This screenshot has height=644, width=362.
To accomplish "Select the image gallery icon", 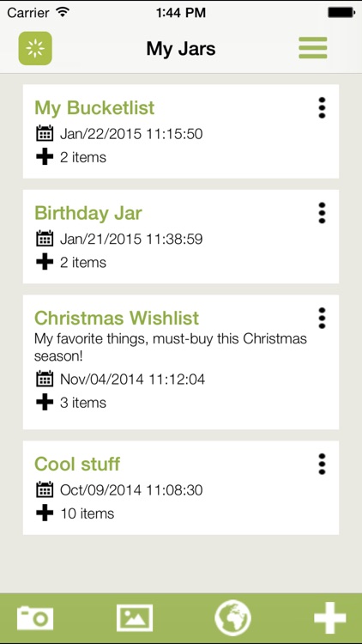I will click(135, 617).
